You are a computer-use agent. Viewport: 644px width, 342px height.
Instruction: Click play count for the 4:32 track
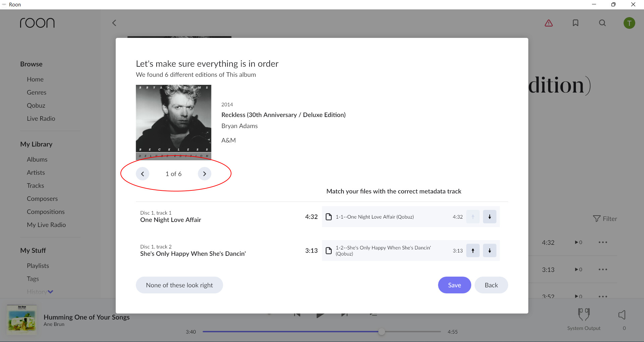[579, 242]
